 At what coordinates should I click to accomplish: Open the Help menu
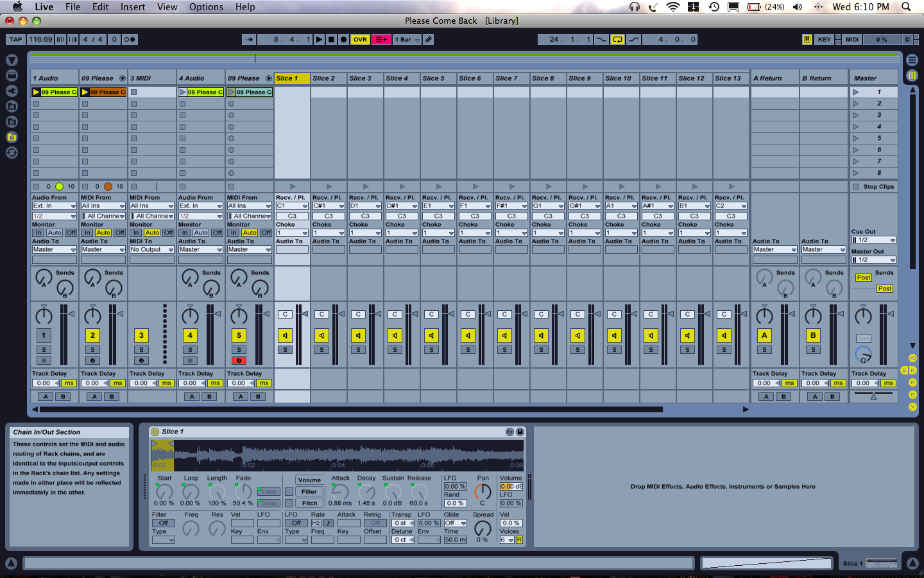coord(245,6)
